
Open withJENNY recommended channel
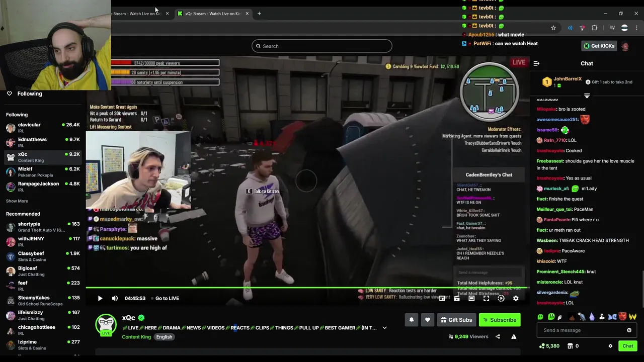(x=43, y=241)
